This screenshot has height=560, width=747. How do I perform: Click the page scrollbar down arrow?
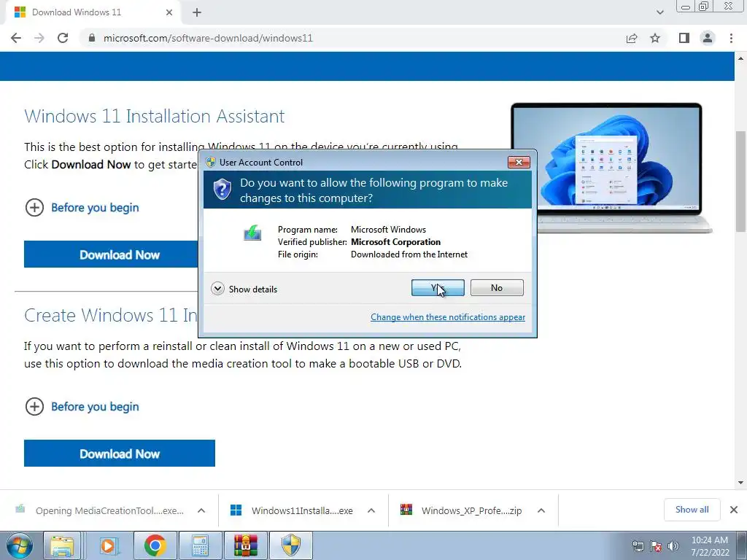tap(741, 483)
